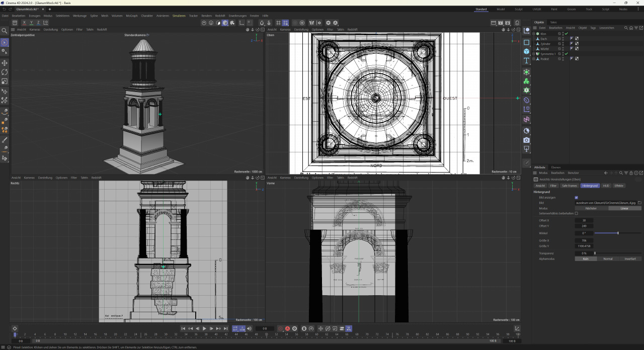Switch to the Ebenen tab

click(x=556, y=167)
